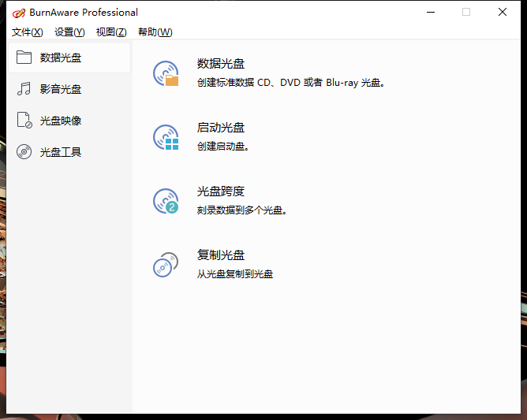527x420 pixels.
Task: Click the data disc icon with orange folder
Action: coord(166,73)
